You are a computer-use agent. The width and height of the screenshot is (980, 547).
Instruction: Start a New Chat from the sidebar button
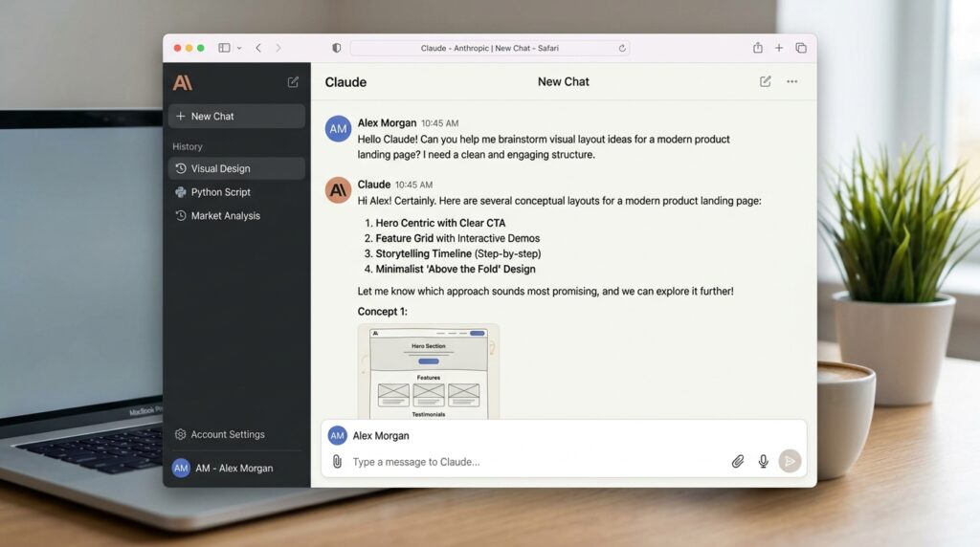tap(236, 116)
